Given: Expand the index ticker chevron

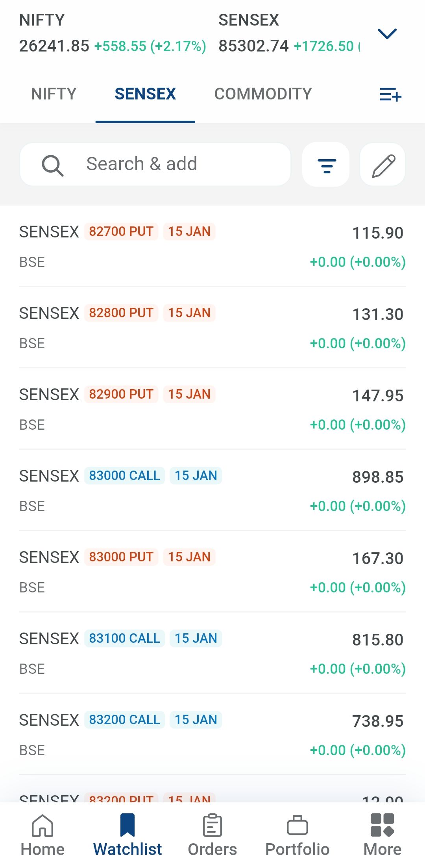Looking at the screenshot, I should click(x=387, y=34).
